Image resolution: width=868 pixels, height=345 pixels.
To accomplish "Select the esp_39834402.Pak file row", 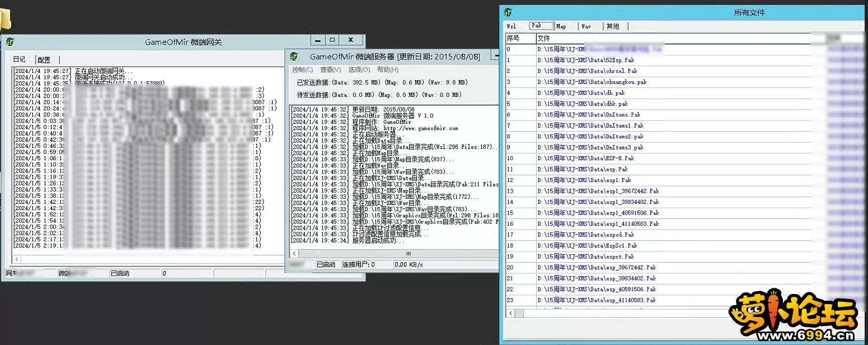I will point(658,278).
